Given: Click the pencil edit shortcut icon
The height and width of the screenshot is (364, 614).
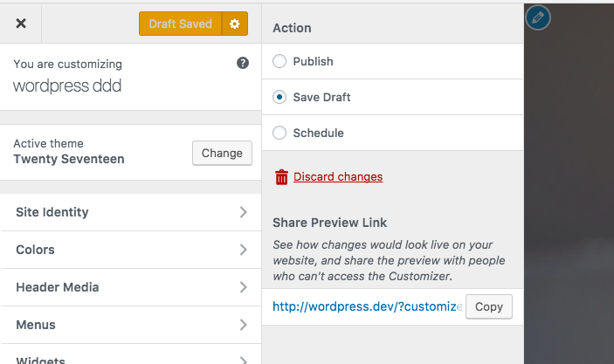Looking at the screenshot, I should click(x=538, y=17).
